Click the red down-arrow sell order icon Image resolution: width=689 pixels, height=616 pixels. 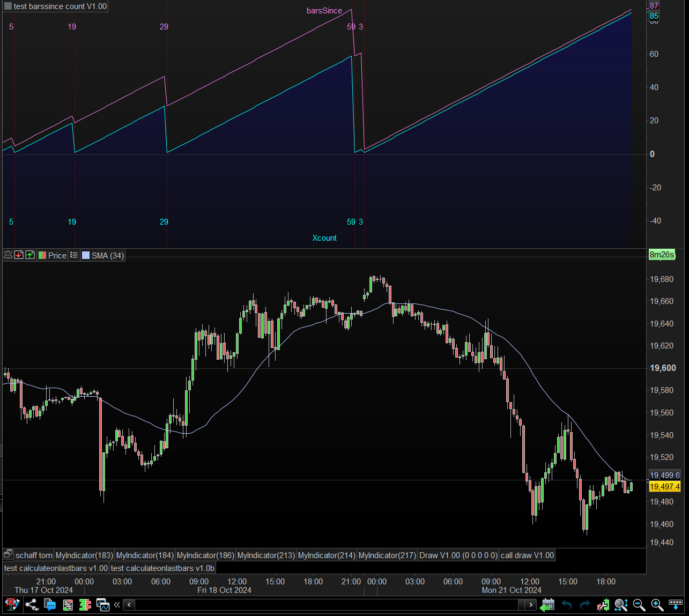pyautogui.click(x=19, y=255)
